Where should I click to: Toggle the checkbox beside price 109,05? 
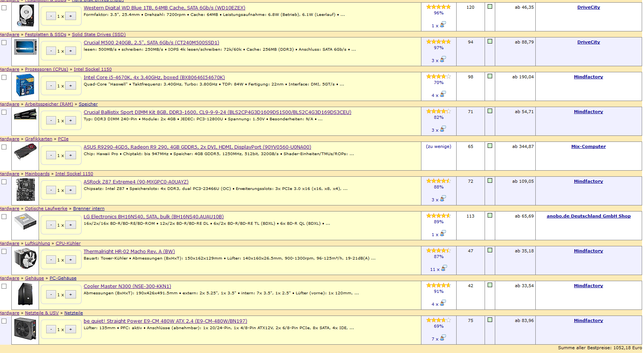(x=490, y=180)
